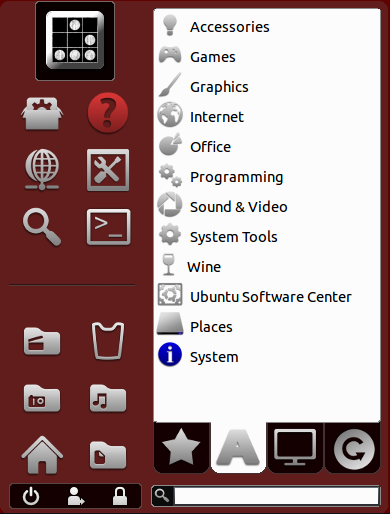Image resolution: width=390 pixels, height=514 pixels.
Task: Open the Internet category
Action: (267, 117)
